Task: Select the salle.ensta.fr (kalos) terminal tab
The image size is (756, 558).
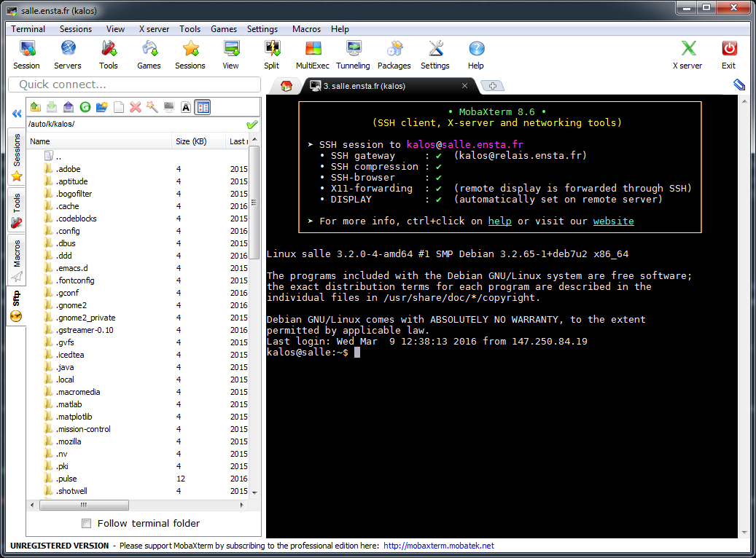Action: (x=386, y=86)
